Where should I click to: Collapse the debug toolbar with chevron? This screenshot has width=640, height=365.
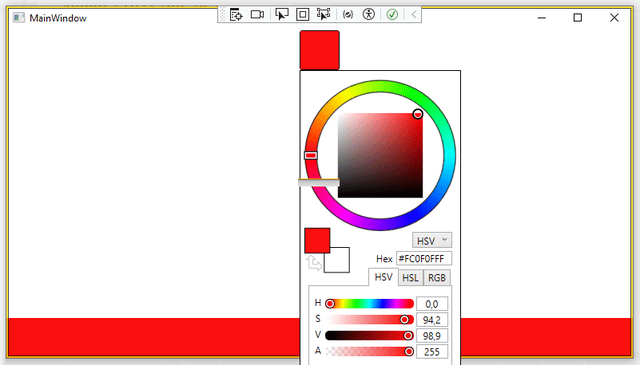[x=413, y=15]
